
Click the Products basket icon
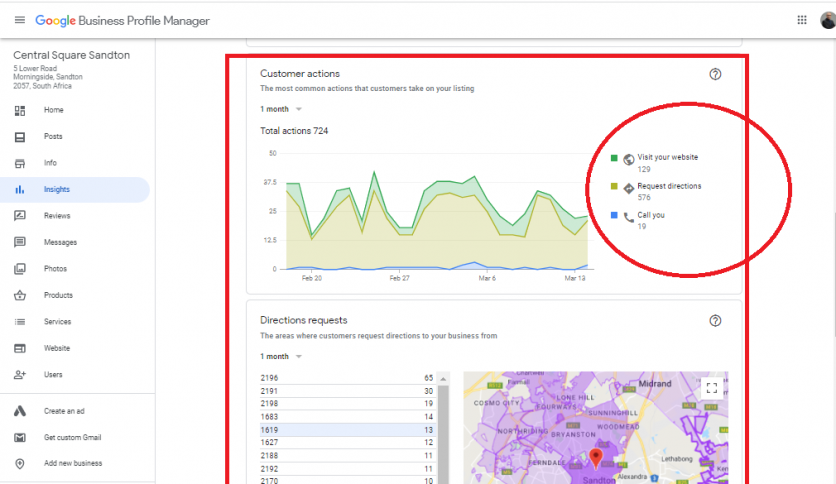(20, 295)
